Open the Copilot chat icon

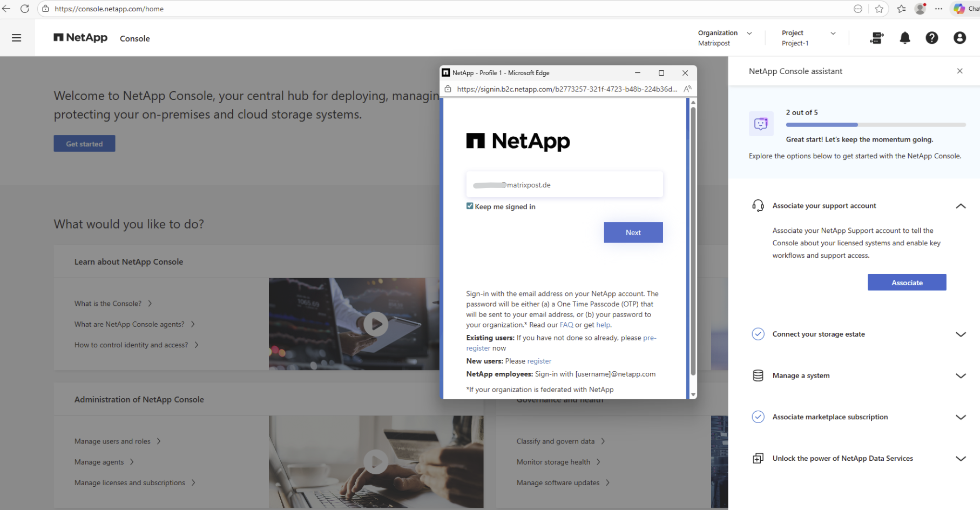tap(959, 9)
